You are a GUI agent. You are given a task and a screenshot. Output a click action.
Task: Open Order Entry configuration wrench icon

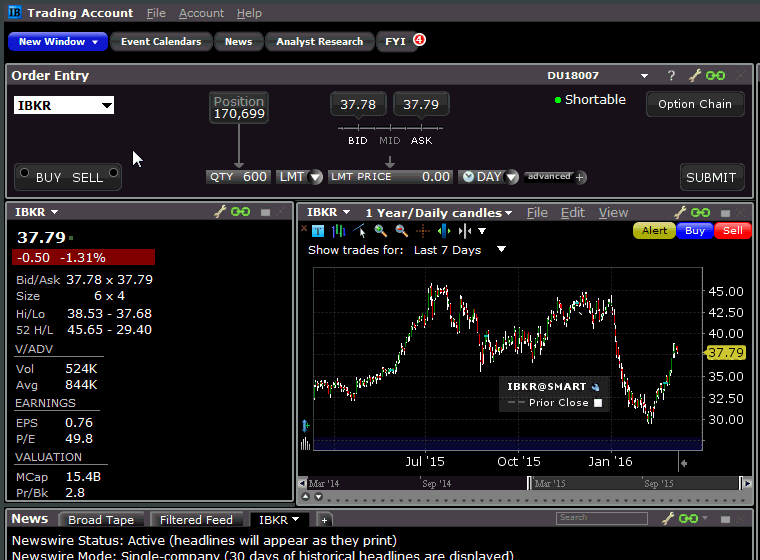[693, 76]
